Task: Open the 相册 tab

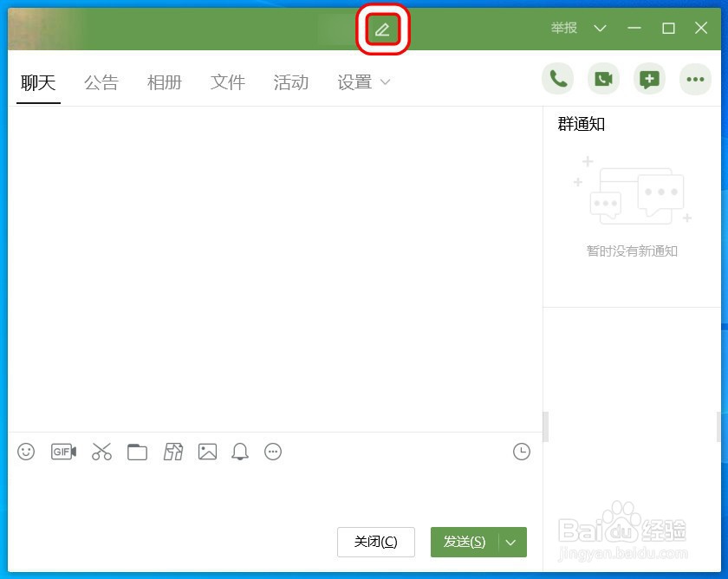Action: click(x=165, y=82)
